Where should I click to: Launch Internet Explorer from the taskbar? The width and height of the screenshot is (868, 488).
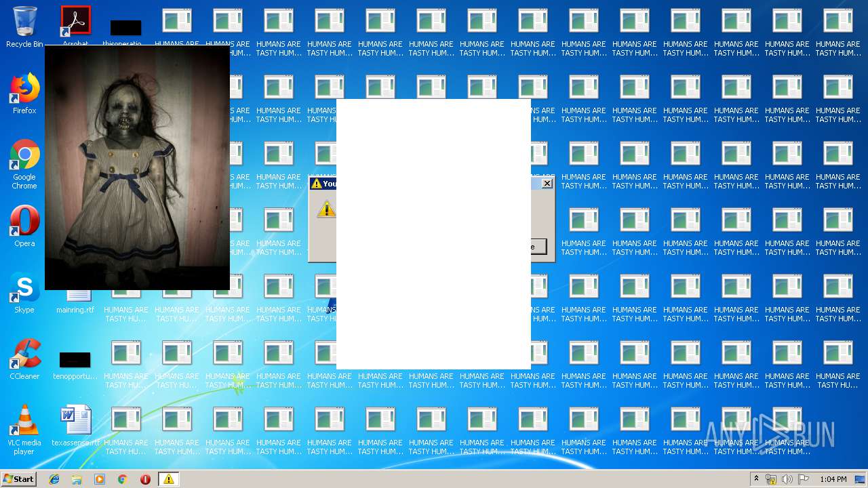54,479
